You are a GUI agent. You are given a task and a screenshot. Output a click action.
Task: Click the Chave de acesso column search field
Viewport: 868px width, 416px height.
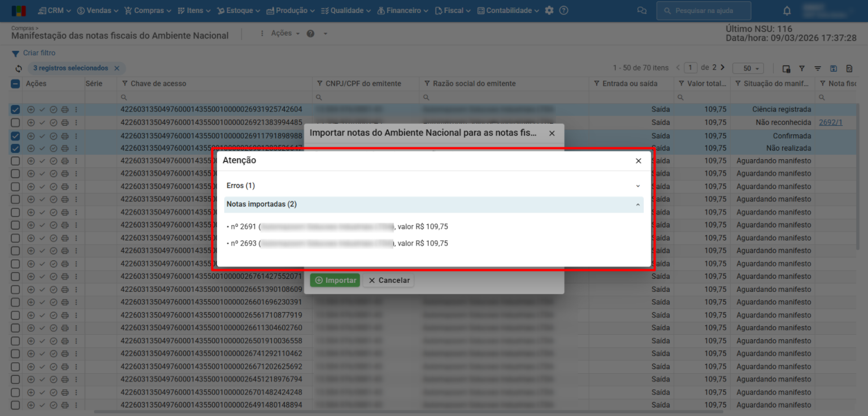click(x=215, y=98)
